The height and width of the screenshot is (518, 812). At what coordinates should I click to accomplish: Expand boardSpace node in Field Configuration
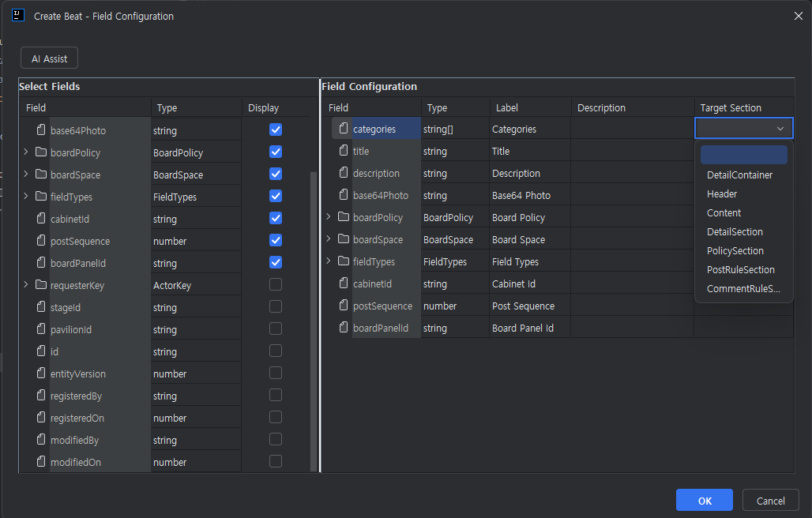point(329,239)
